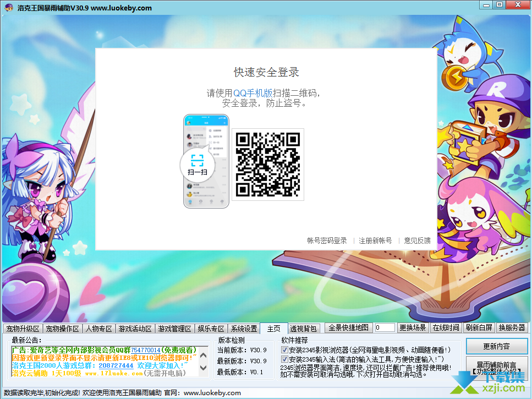Minimize the 洛克王国暴雨辅助 window
The image size is (532, 399).
pyautogui.click(x=486, y=5)
